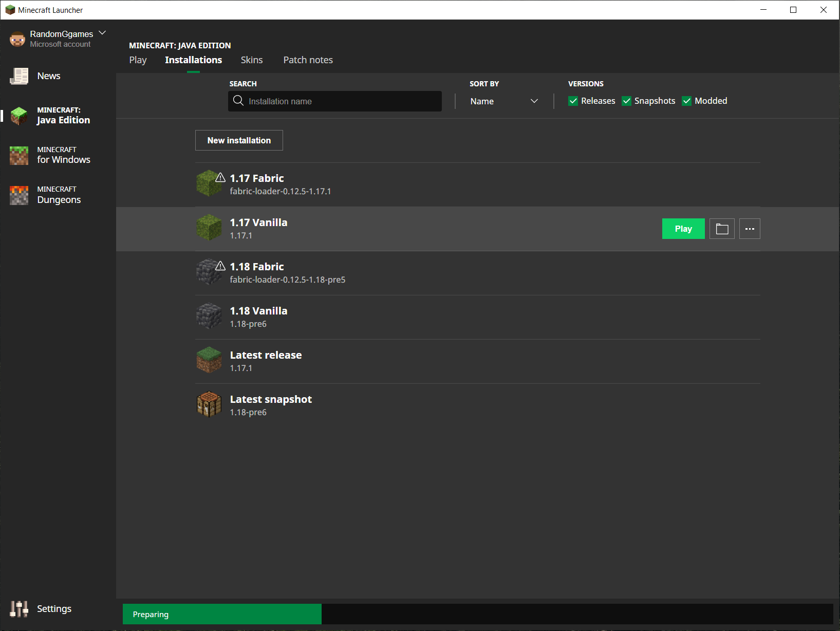Screen dimensions: 840x631
Task: Click 1.17.1 under Latest release
Action: (241, 368)
